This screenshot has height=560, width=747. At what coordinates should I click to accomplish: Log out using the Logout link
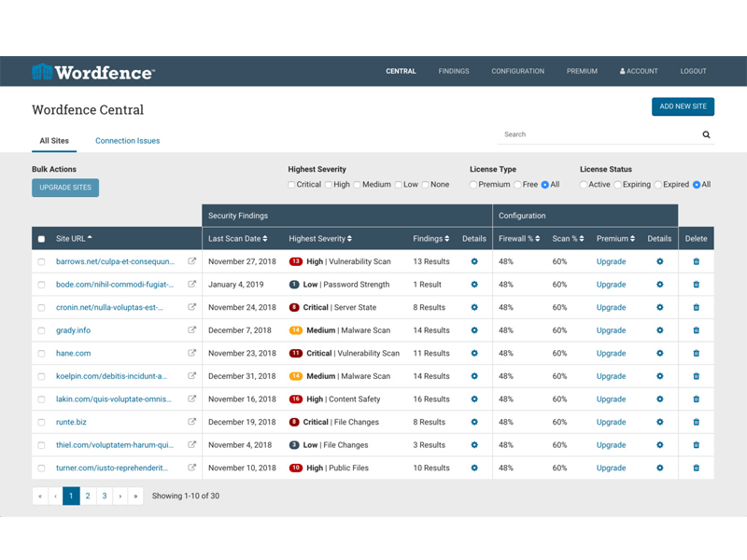coord(693,71)
